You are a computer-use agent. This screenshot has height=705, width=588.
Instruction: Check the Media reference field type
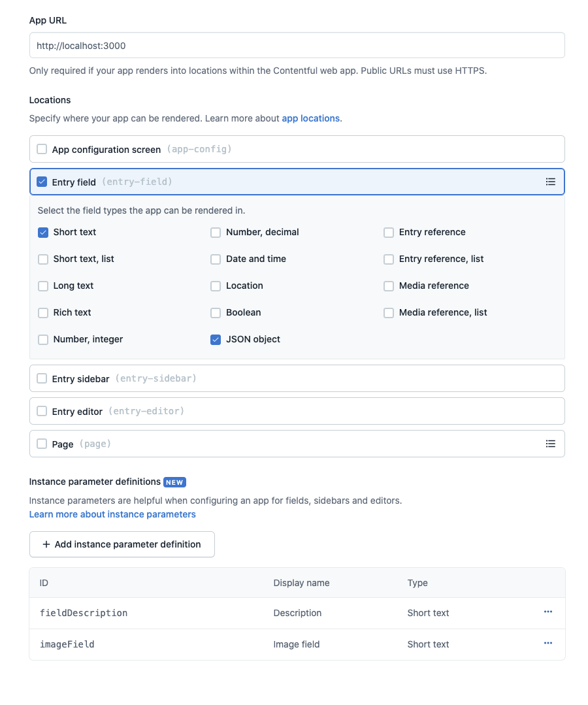click(x=389, y=286)
